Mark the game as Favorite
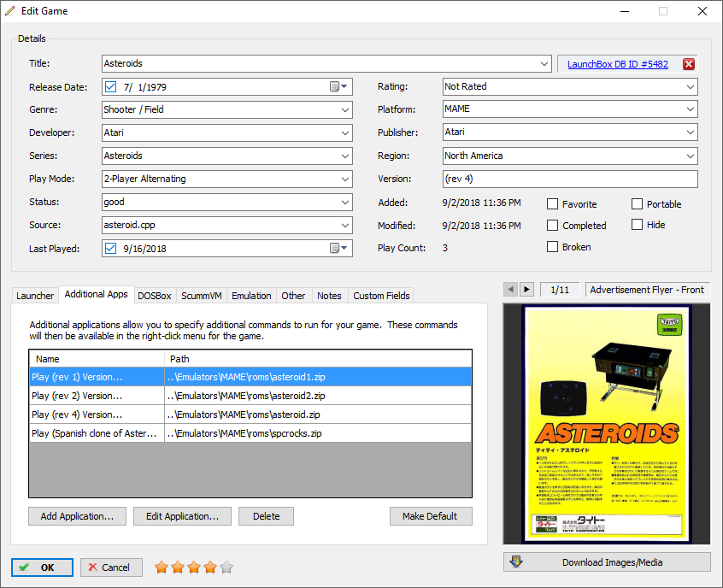The height and width of the screenshot is (588, 723). coord(552,204)
